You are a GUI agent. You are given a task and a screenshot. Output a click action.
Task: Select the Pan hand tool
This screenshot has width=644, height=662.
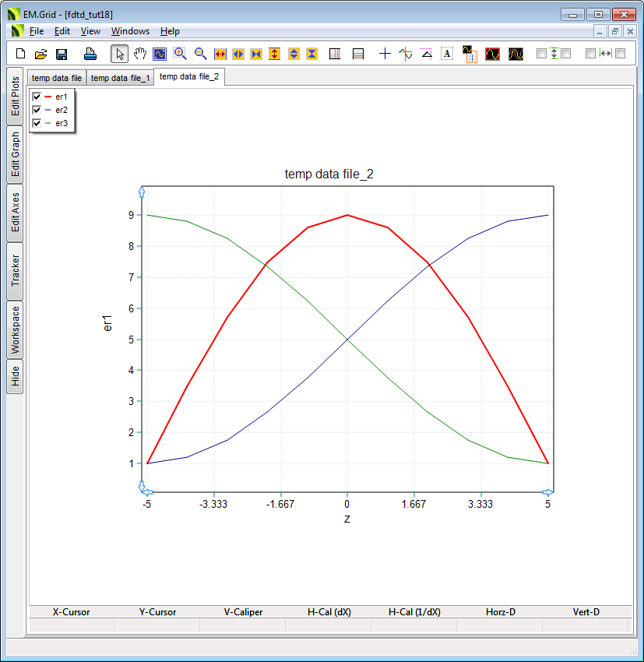[140, 54]
